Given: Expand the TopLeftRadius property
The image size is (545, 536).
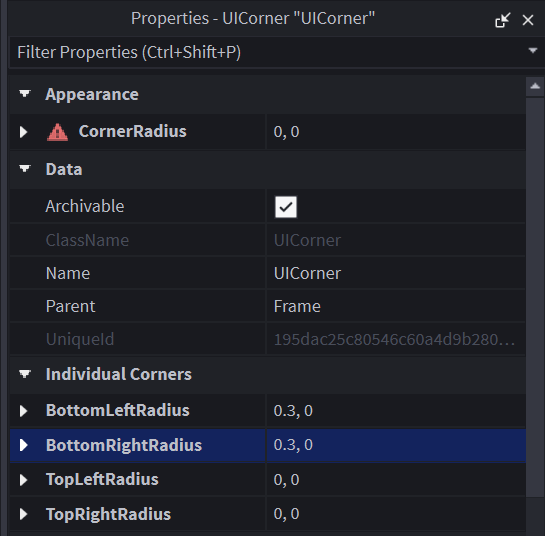Looking at the screenshot, I should 23,480.
